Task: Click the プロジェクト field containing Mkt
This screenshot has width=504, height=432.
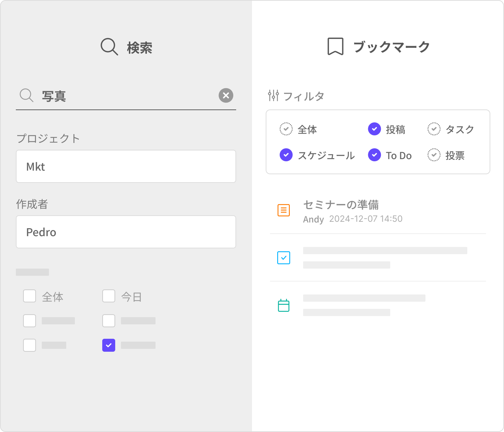Action: point(126,167)
